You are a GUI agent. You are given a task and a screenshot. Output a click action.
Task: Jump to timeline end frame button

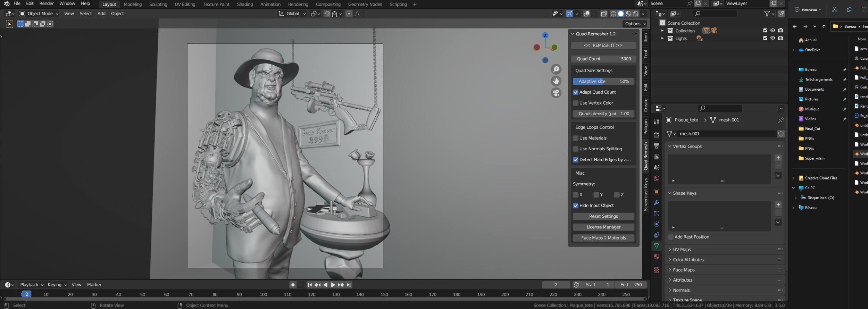(x=349, y=285)
